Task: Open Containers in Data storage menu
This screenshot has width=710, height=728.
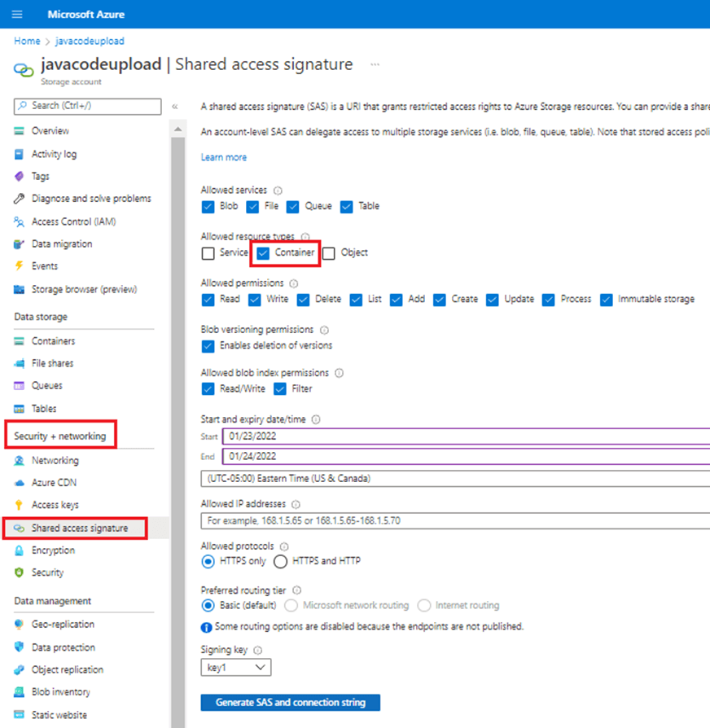Action: point(53,341)
